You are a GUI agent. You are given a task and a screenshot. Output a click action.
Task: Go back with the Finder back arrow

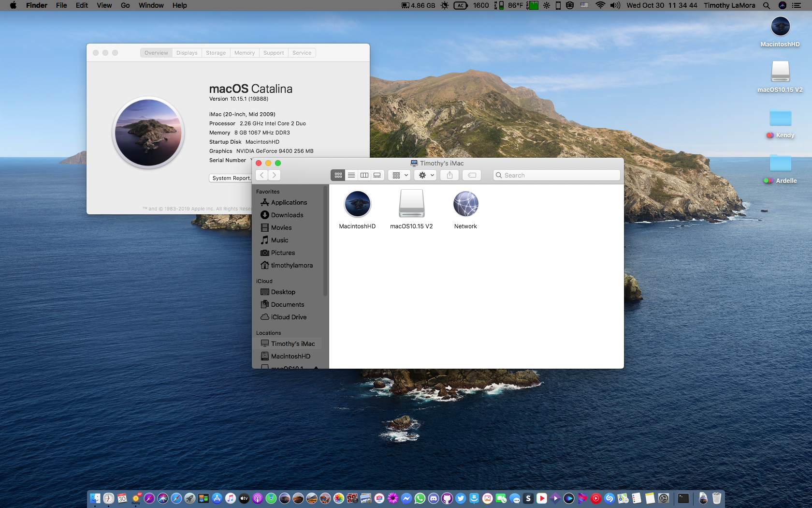pyautogui.click(x=262, y=175)
